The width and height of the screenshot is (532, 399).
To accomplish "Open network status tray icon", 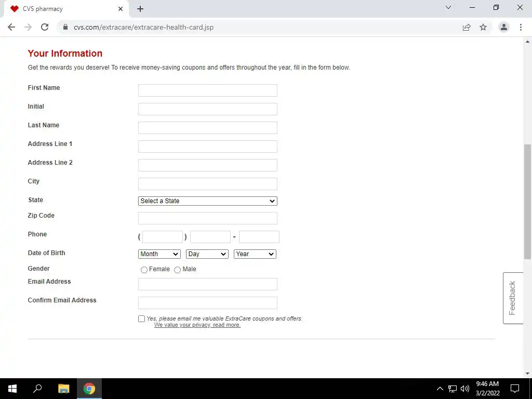I will tap(453, 389).
